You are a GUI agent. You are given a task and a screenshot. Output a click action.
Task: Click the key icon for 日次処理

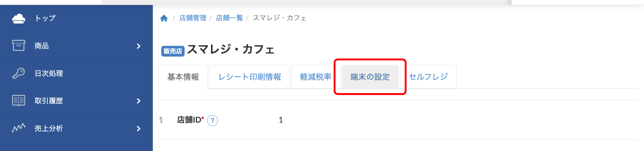point(19,73)
